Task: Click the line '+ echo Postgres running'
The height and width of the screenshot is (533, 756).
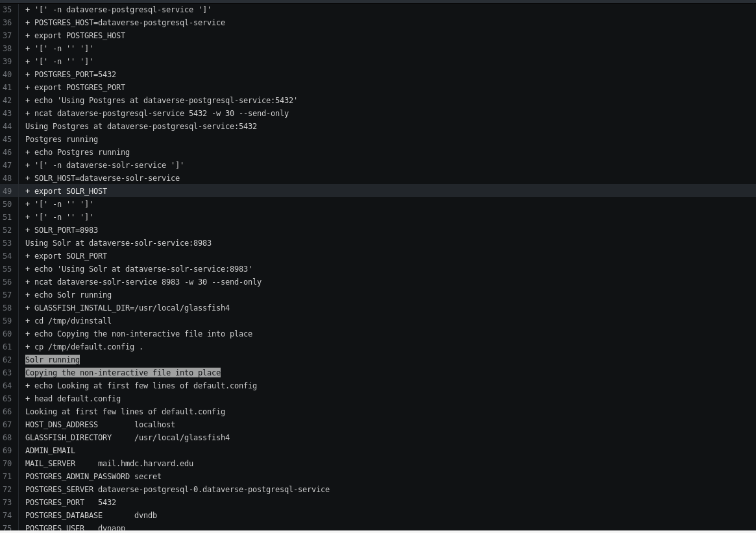Action: [78, 153]
